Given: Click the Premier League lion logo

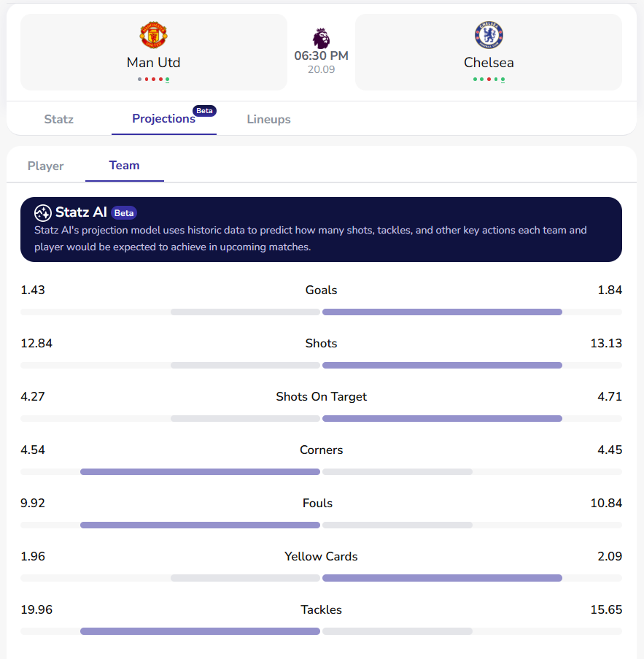Looking at the screenshot, I should click(321, 37).
